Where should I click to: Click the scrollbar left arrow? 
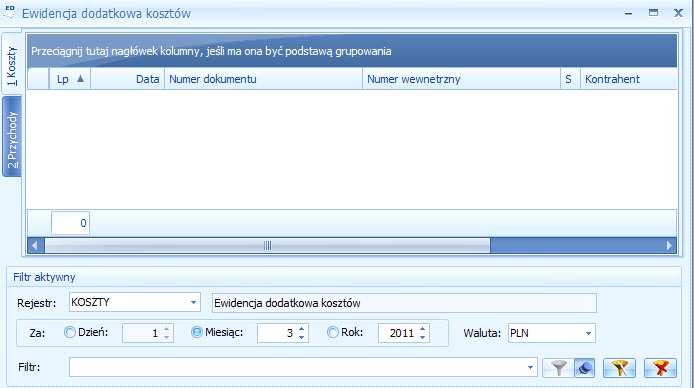coord(35,246)
